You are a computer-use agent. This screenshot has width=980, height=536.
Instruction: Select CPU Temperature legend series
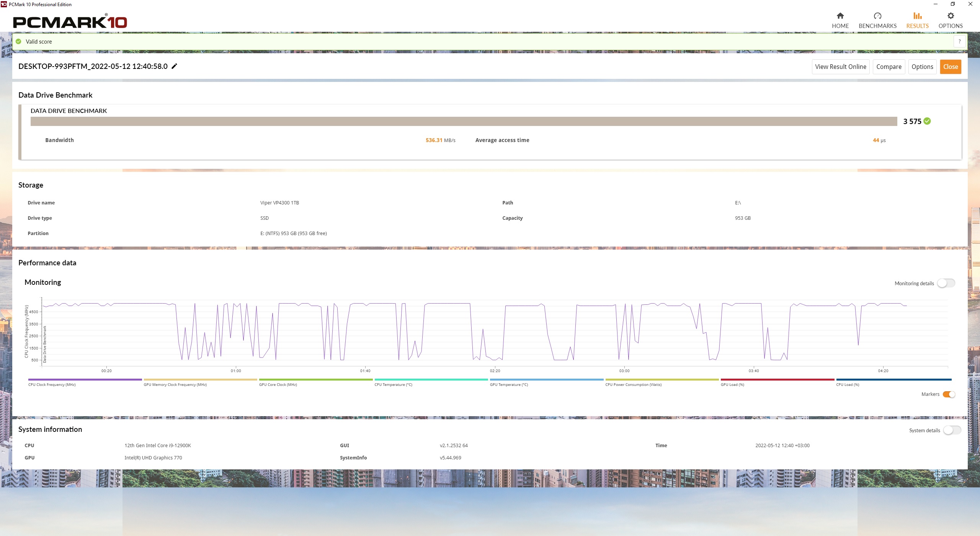tap(393, 384)
